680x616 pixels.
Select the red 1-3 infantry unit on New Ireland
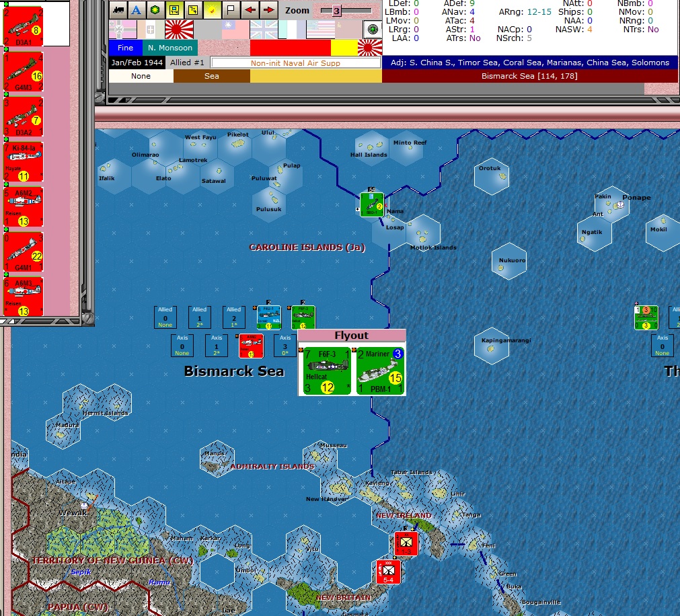[x=406, y=543]
